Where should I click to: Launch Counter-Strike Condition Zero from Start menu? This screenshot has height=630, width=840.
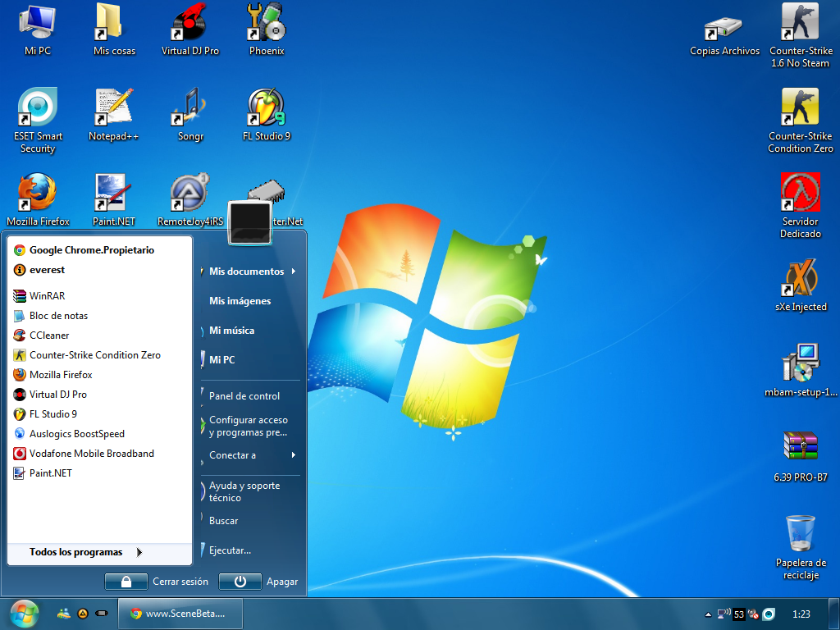(x=99, y=355)
